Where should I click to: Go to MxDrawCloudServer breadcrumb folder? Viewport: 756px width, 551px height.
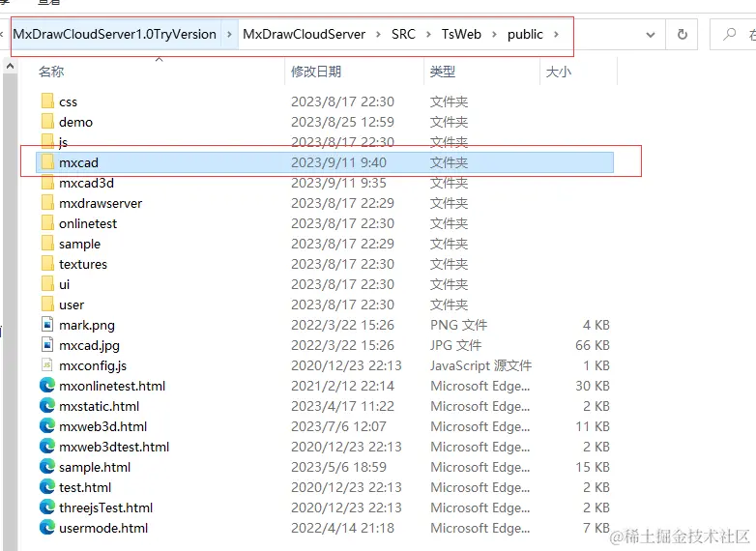(x=305, y=34)
